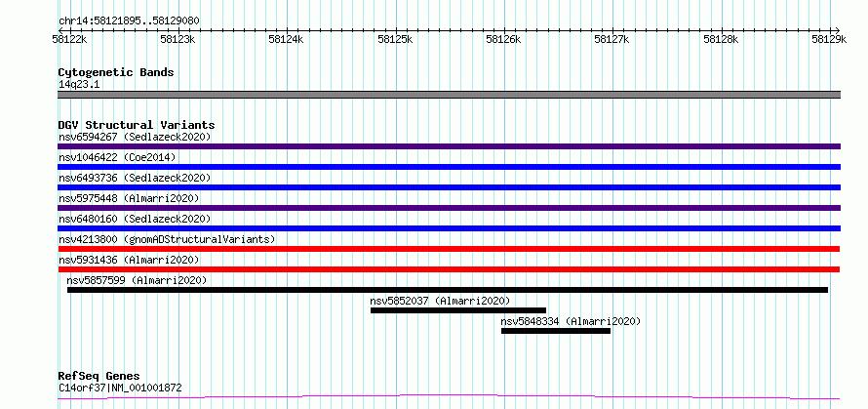The width and height of the screenshot is (868, 409).
Task: Click the nsv4213800 (gnomADStructuralVariants) label
Action: pyautogui.click(x=167, y=239)
